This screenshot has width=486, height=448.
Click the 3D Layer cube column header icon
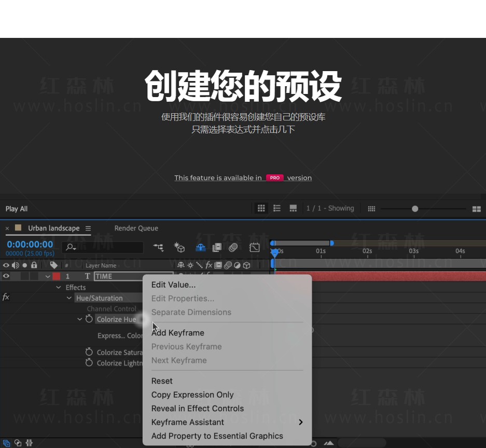coord(247,265)
